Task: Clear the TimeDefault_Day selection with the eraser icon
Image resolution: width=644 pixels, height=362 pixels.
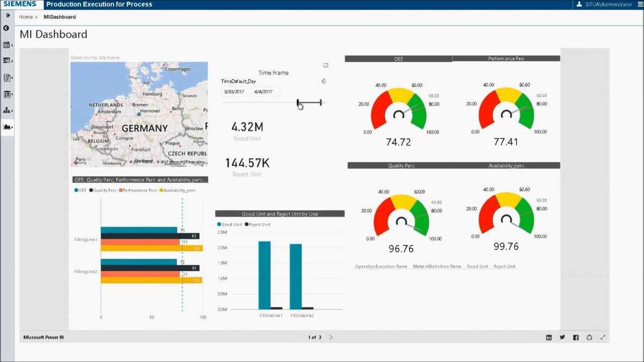Action: pyautogui.click(x=323, y=82)
